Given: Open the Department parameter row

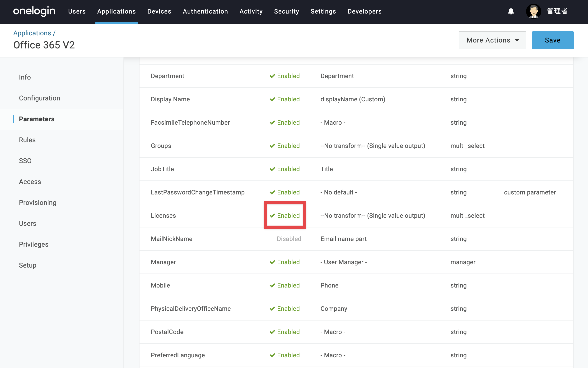Looking at the screenshot, I should pyautogui.click(x=356, y=76).
